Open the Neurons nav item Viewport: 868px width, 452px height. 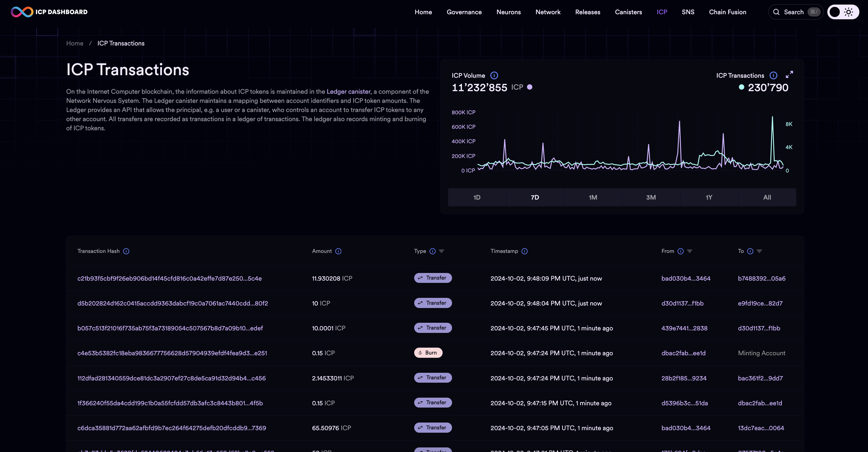pyautogui.click(x=508, y=12)
